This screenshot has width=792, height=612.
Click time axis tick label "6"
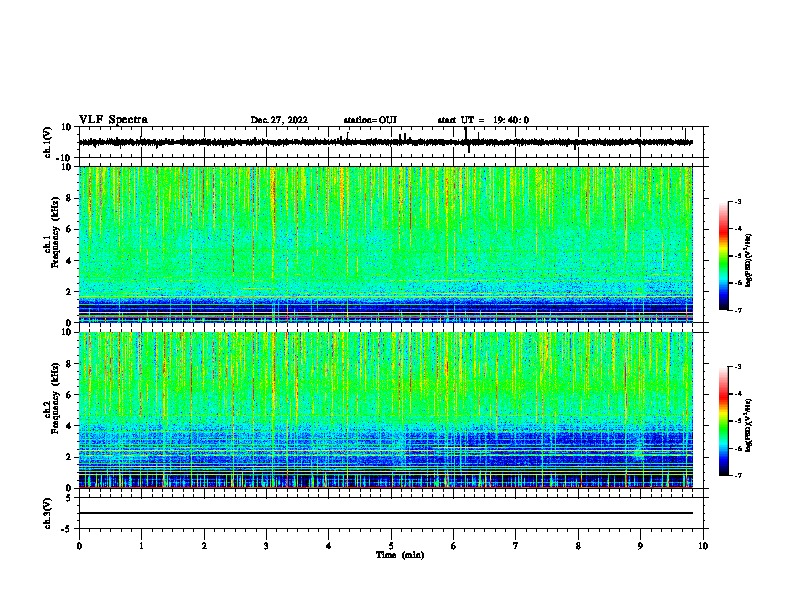(x=454, y=546)
